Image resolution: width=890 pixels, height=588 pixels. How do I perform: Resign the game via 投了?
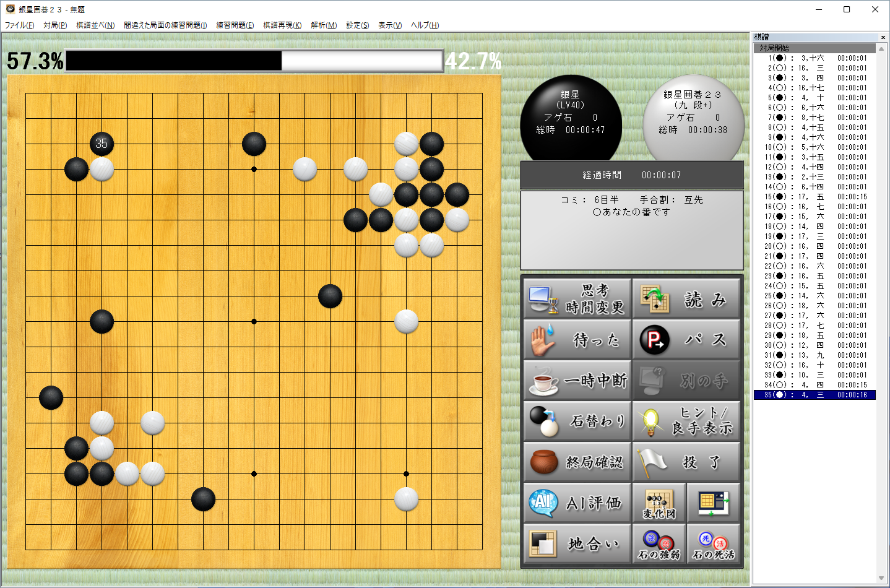(686, 462)
